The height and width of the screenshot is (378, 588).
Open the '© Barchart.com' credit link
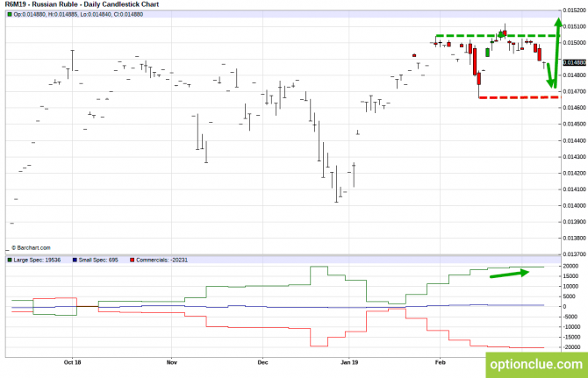point(31,247)
